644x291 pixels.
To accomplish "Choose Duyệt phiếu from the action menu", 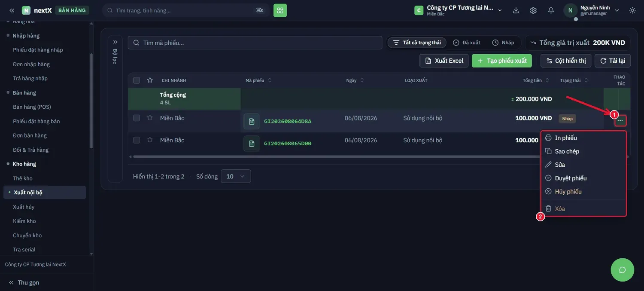I will [x=583, y=178].
